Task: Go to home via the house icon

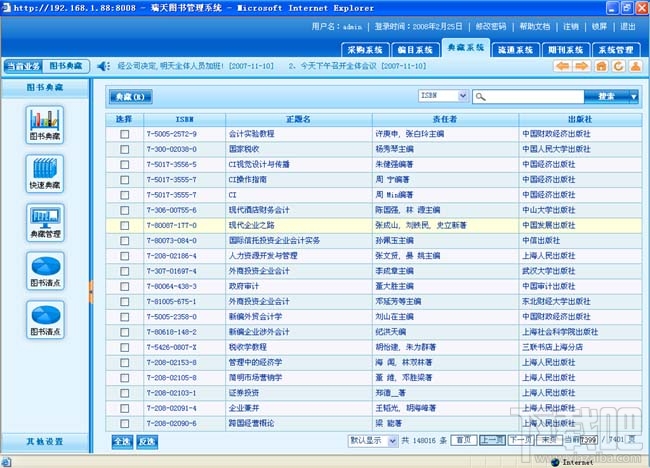Action: click(x=601, y=66)
